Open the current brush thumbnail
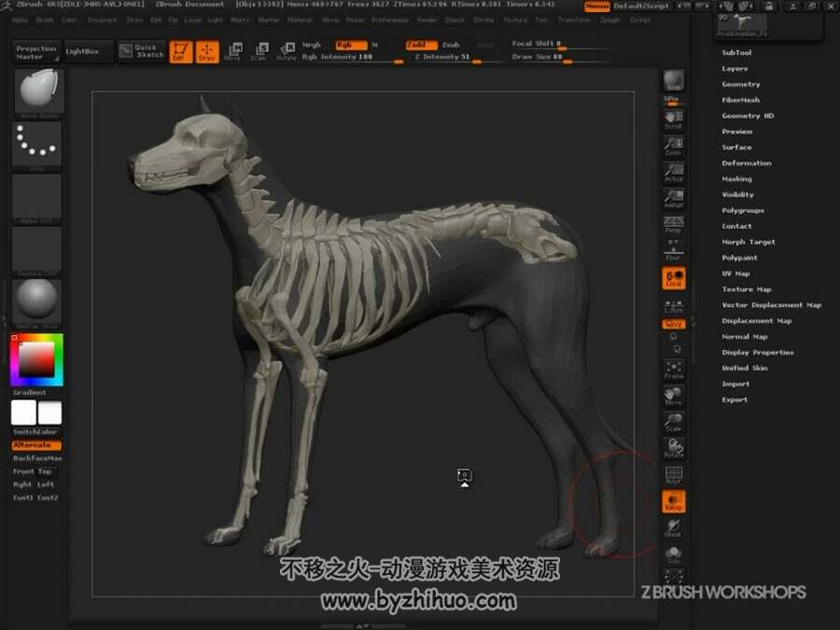 (37, 92)
